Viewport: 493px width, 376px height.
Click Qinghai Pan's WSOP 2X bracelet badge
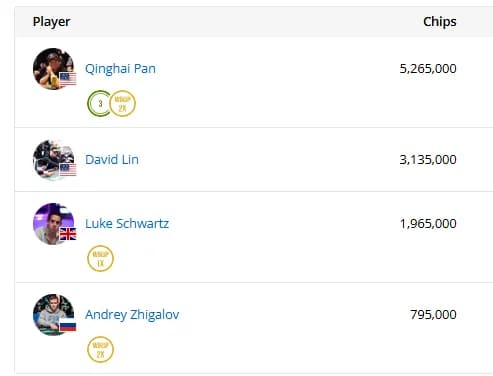click(122, 104)
